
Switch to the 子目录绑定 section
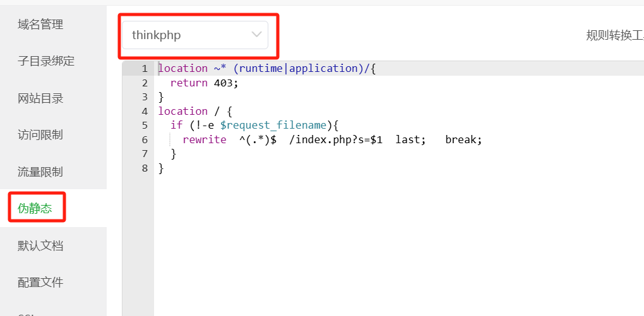pos(46,61)
